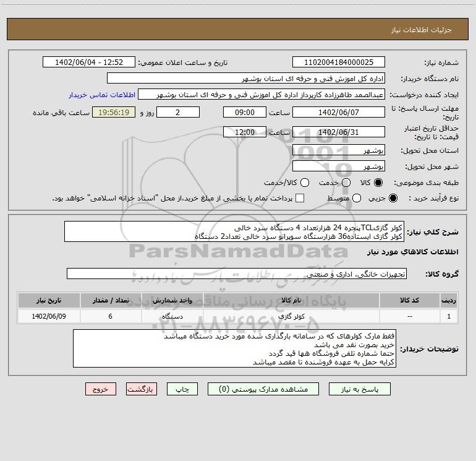Click the چاپ print button
Image resolution: width=476 pixels, height=461 pixels.
click(x=182, y=389)
